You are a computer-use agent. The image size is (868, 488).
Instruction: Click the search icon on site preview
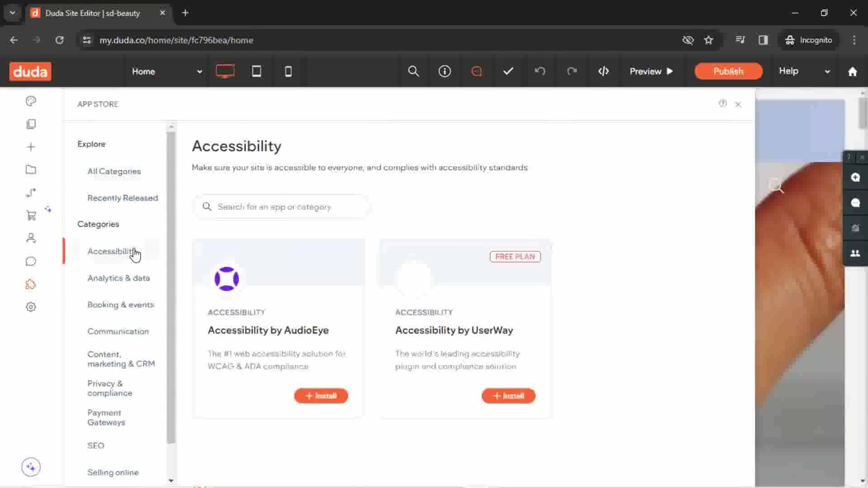[776, 186]
